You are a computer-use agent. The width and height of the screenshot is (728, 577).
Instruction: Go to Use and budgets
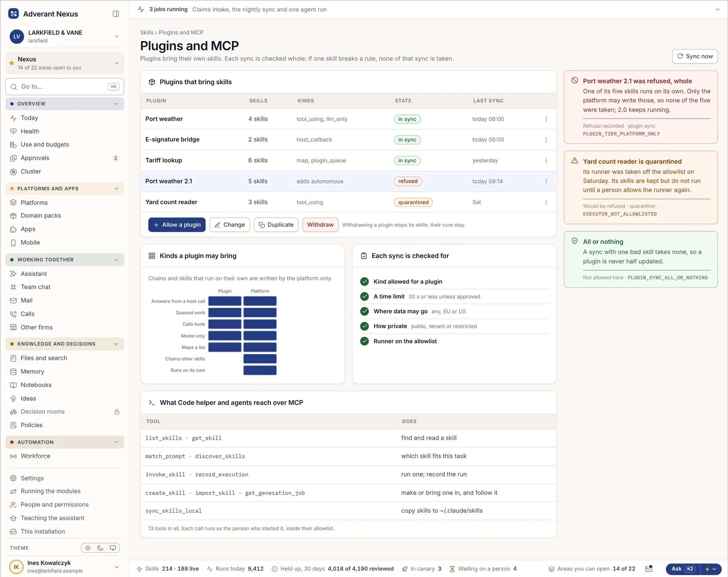(x=65, y=144)
